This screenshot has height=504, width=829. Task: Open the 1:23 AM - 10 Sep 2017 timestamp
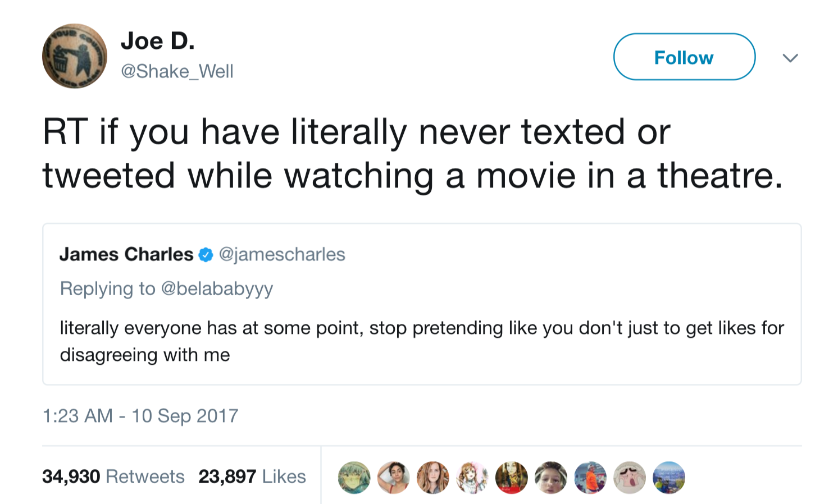pos(140,416)
